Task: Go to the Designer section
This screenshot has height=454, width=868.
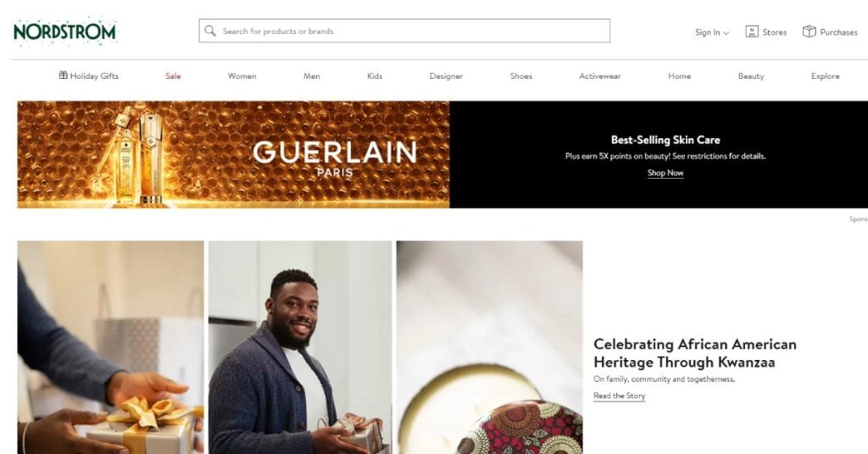Action: point(446,75)
